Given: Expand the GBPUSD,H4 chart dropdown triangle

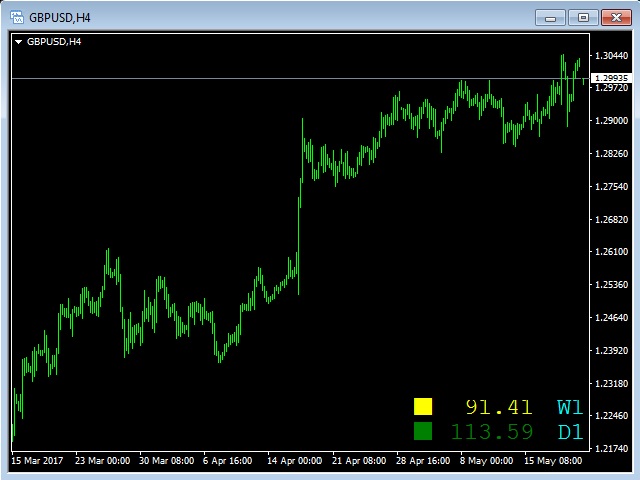Looking at the screenshot, I should [18, 42].
